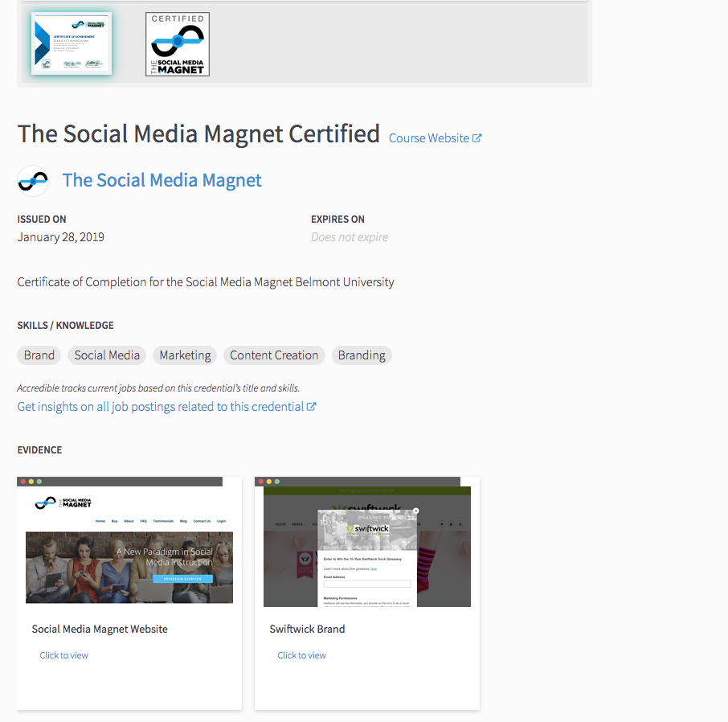Click the Accredible tracks current jobs note
Screen dimensions: 728x722
[158, 388]
